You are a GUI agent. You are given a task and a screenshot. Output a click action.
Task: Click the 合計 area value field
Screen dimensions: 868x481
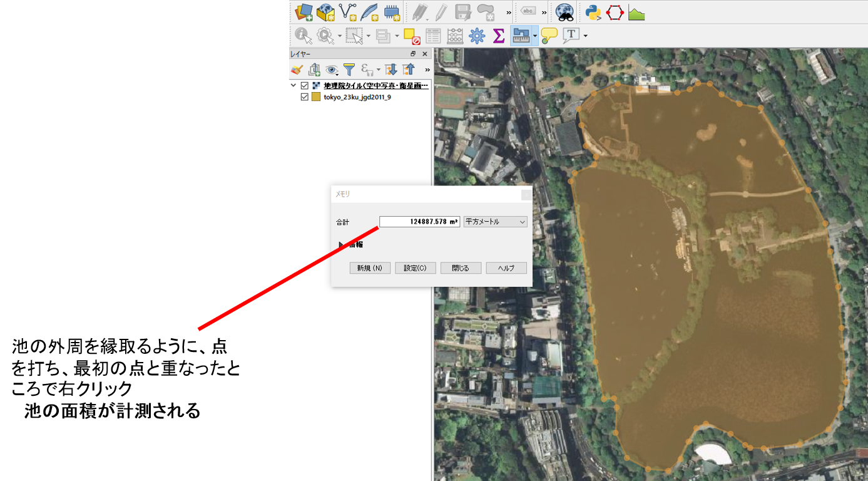click(419, 222)
